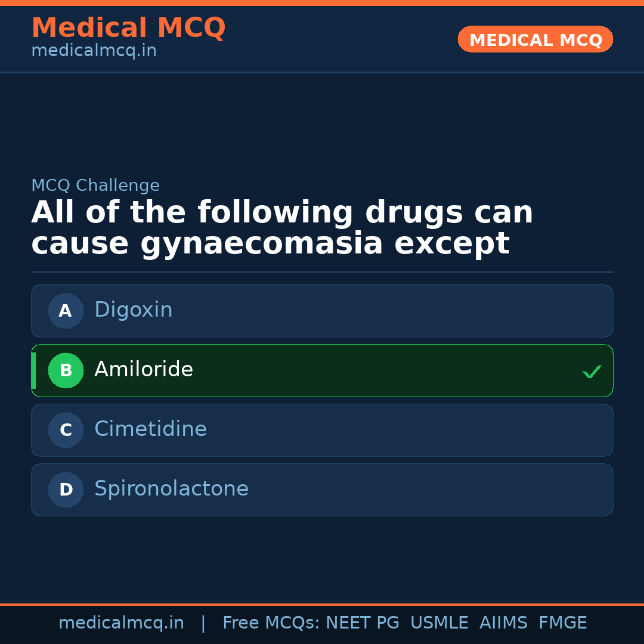Select the Spironolactone answer option
This screenshot has width=644, height=644.
click(322, 490)
